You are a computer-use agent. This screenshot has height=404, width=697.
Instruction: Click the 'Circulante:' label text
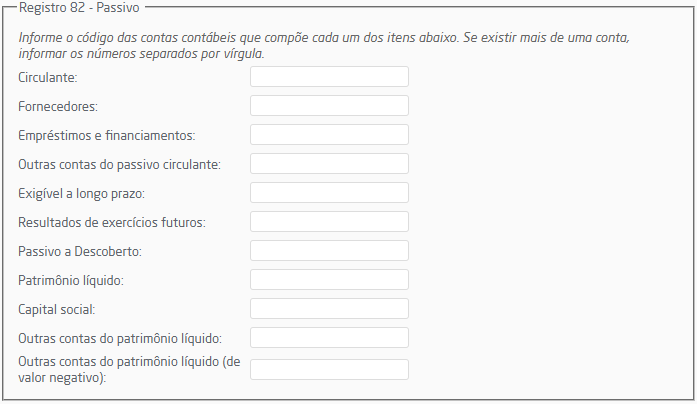(x=47, y=77)
